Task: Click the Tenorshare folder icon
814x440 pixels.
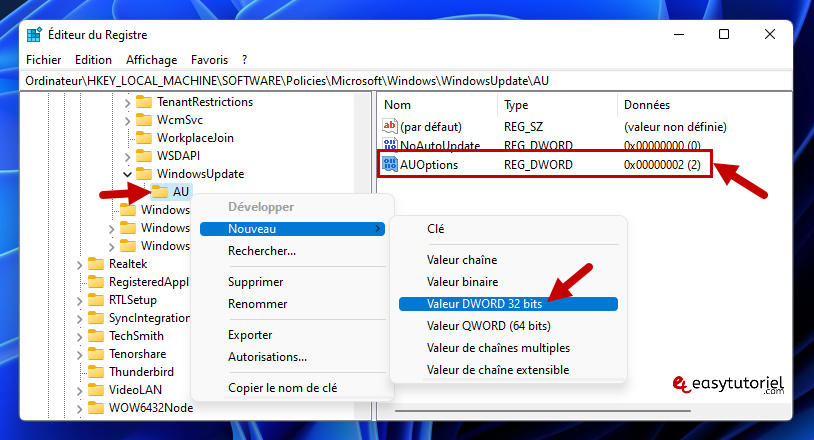Action: click(x=96, y=354)
